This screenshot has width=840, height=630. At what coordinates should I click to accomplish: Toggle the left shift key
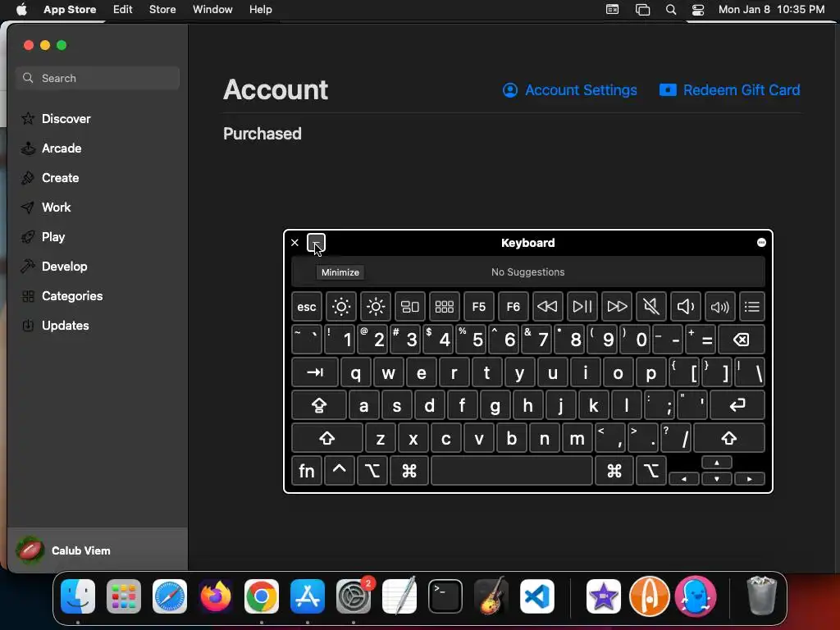(x=326, y=438)
